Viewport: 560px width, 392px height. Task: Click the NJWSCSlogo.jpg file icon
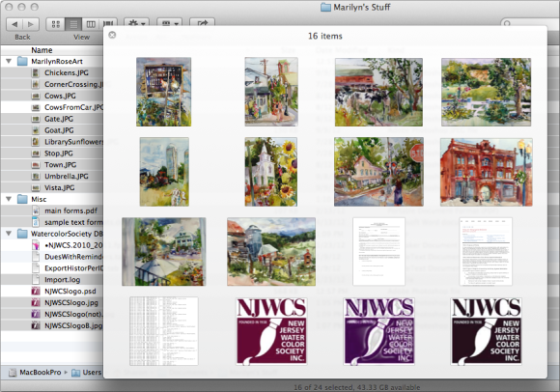pyautogui.click(x=36, y=302)
